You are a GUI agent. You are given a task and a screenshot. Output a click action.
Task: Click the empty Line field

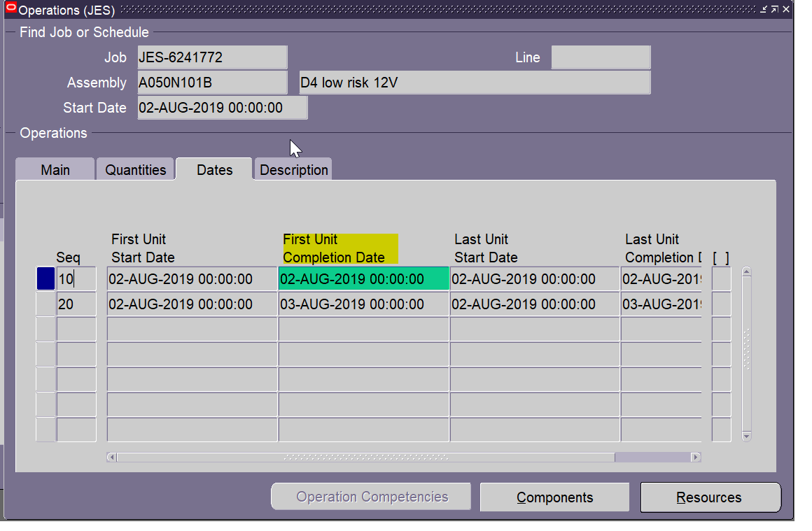click(x=600, y=57)
